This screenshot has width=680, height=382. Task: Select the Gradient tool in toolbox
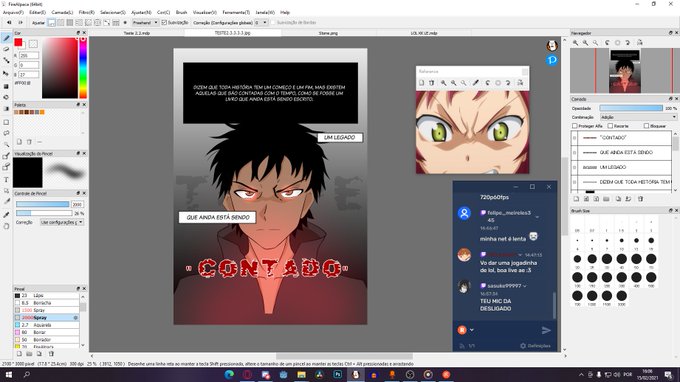pyautogui.click(x=6, y=109)
